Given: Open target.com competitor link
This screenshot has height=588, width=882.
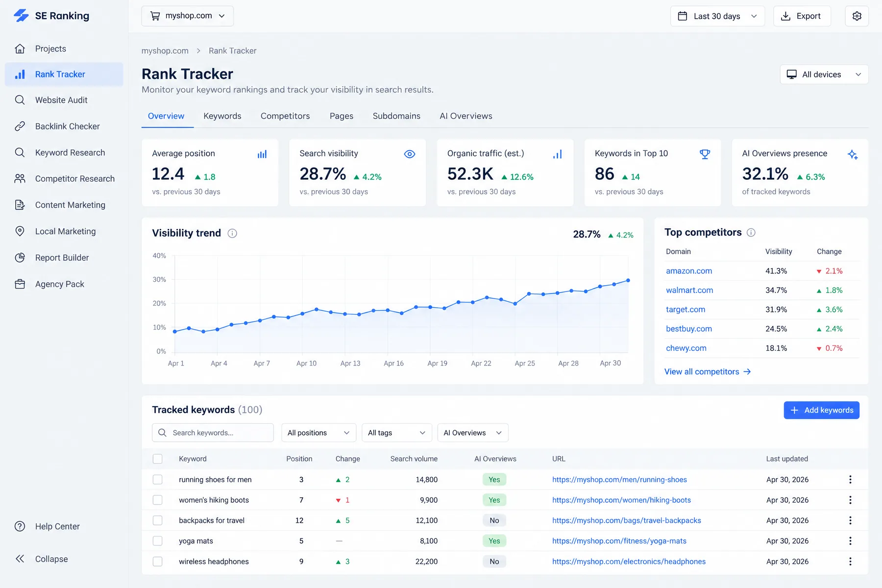Looking at the screenshot, I should pyautogui.click(x=686, y=310).
